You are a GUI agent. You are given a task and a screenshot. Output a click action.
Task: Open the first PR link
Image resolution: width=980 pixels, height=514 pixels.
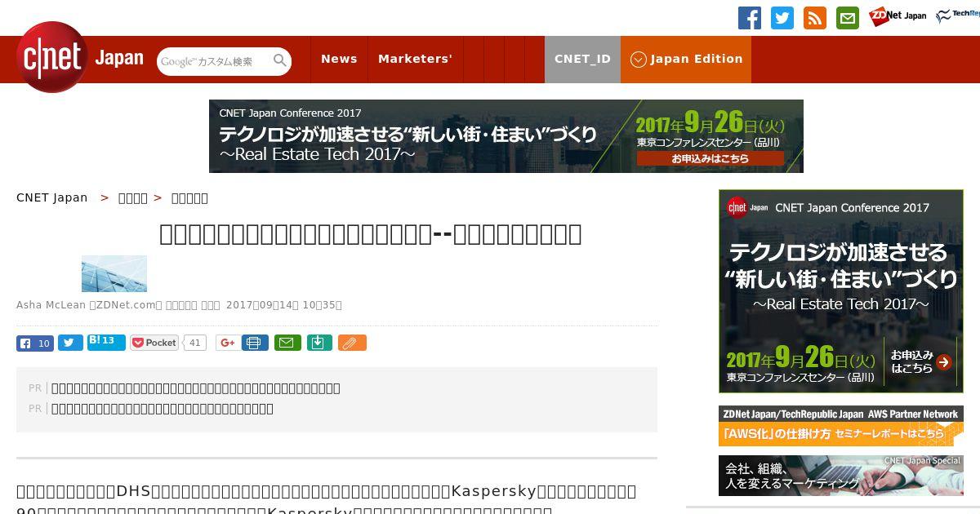[x=196, y=388]
